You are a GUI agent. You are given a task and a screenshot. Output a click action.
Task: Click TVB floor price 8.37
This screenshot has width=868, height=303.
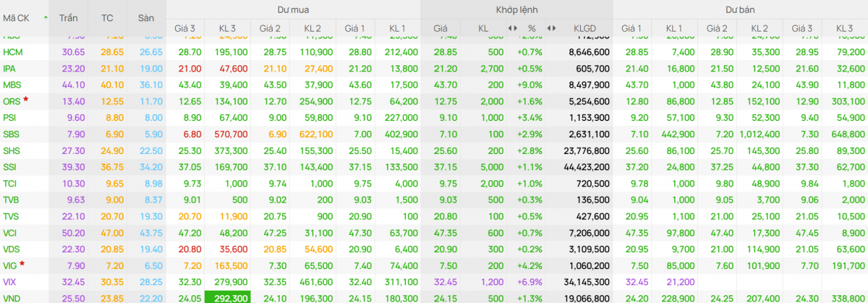click(153, 199)
